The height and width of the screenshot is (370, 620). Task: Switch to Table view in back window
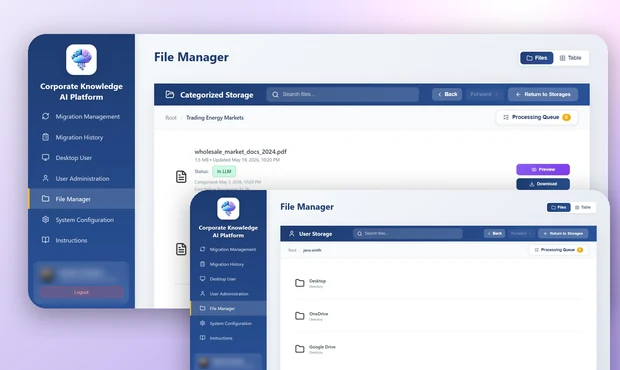(571, 58)
